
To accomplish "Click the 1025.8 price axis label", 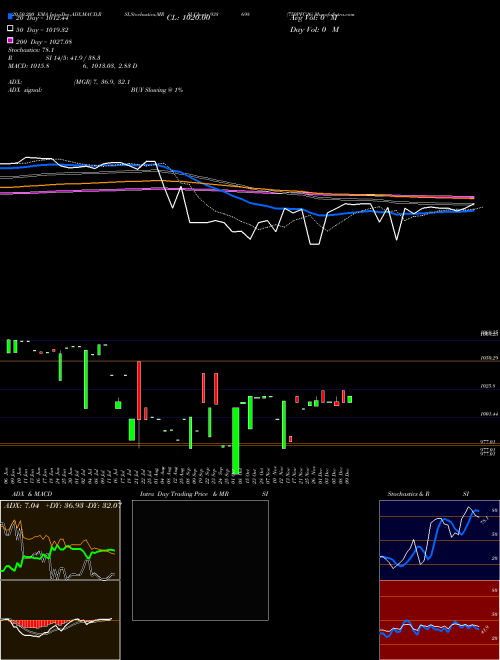I will tap(489, 386).
